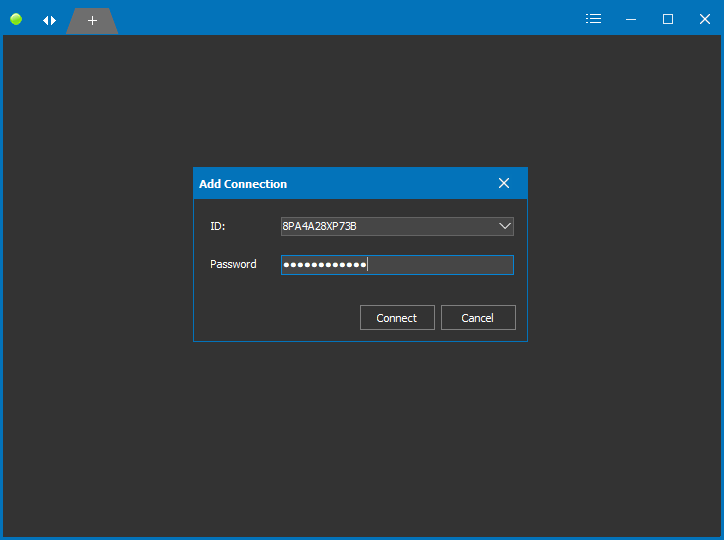Focus the Password input field
This screenshot has height=540, width=724.
coord(440,265)
